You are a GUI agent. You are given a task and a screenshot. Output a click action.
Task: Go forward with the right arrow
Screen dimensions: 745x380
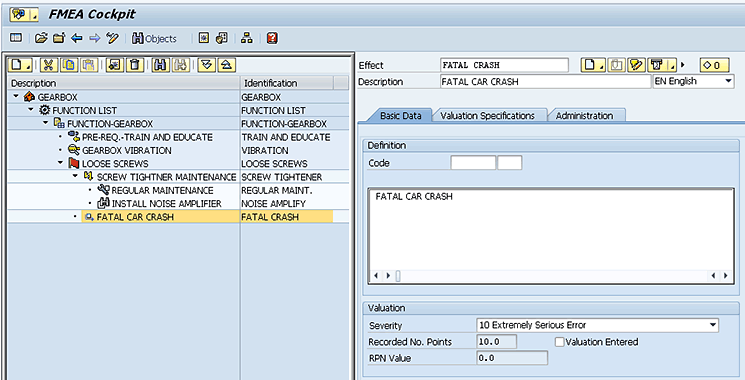[x=95, y=38]
